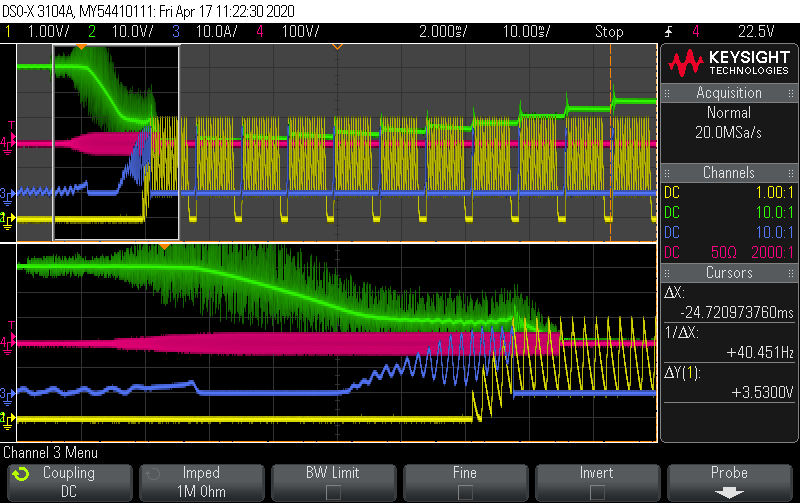Image resolution: width=800 pixels, height=503 pixels.
Task: Select the channel 3 ground marker icon
Action: 7,195
